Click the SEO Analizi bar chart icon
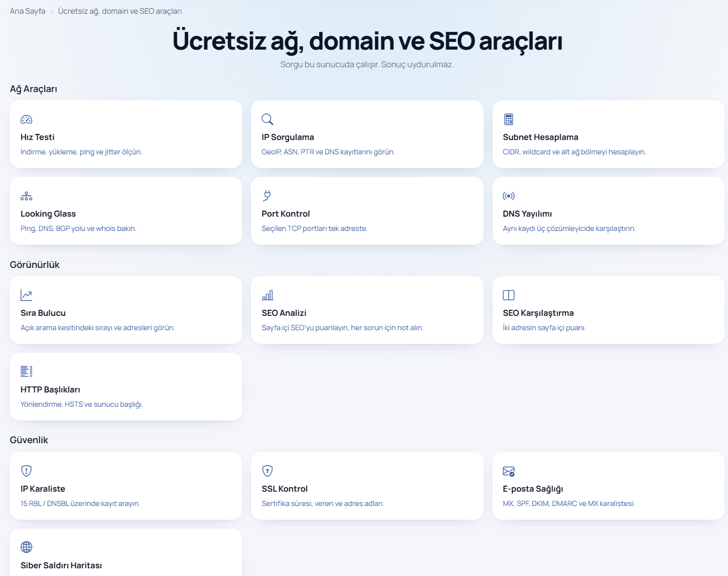Viewport: 728px width, 576px height. click(x=267, y=295)
